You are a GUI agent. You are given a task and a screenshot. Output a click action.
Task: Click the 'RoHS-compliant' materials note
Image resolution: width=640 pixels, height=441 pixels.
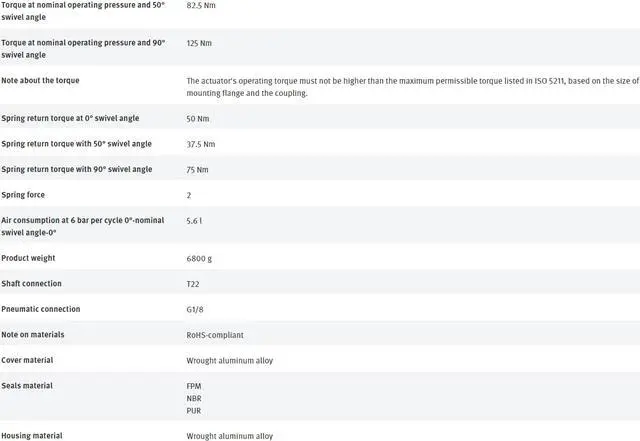pyautogui.click(x=214, y=335)
